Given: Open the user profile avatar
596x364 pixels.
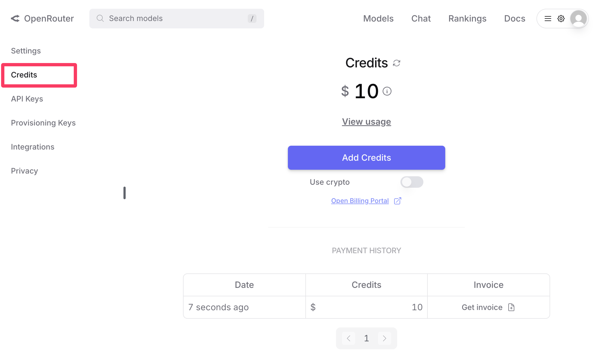Looking at the screenshot, I should tap(579, 19).
